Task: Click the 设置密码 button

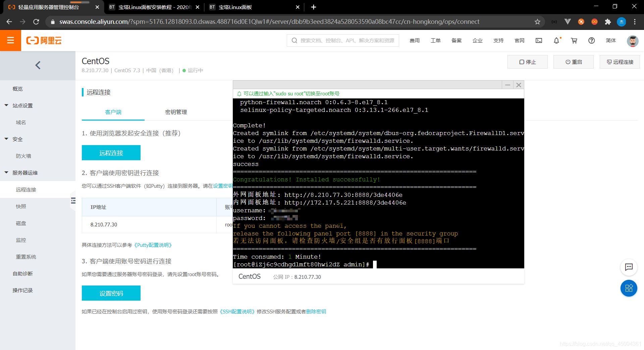Action: tap(111, 293)
